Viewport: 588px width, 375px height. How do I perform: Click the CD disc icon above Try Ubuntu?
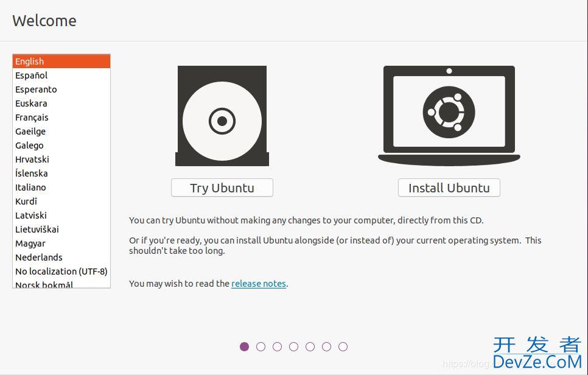(x=222, y=116)
